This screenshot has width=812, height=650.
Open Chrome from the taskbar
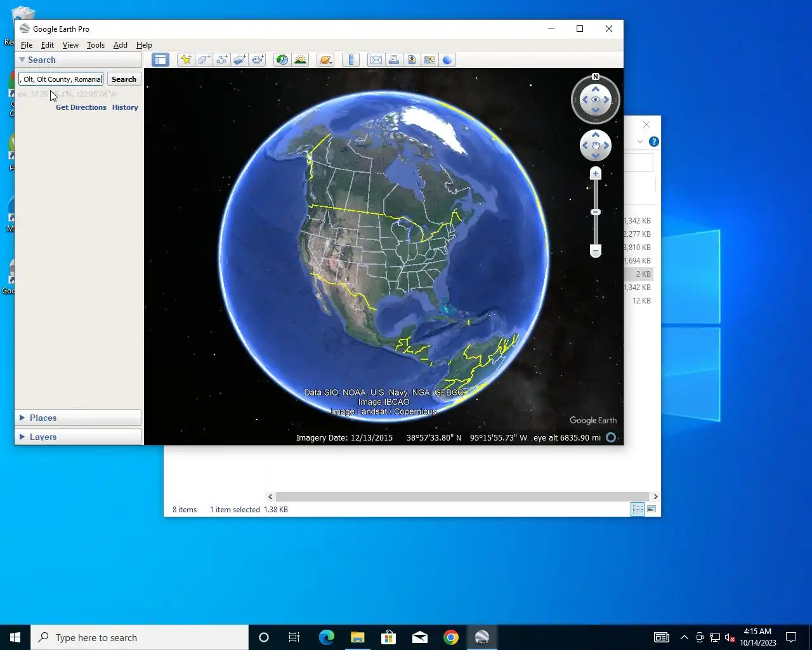[x=451, y=637]
